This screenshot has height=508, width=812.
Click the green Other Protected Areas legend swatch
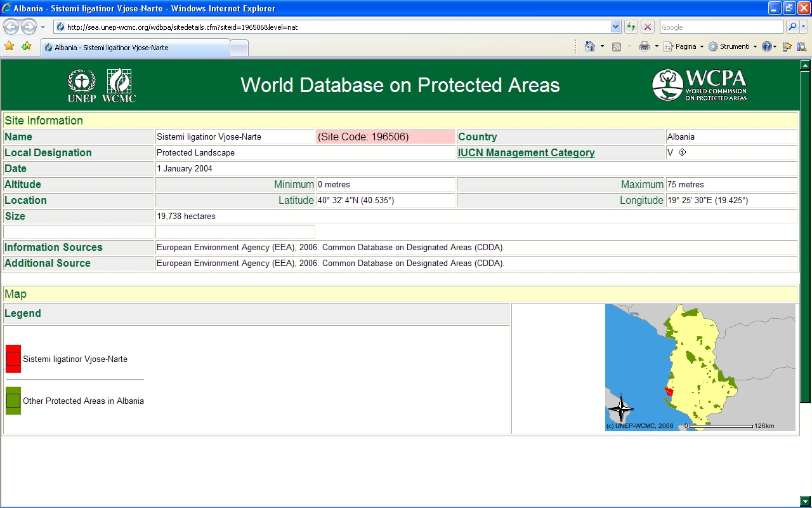click(13, 401)
